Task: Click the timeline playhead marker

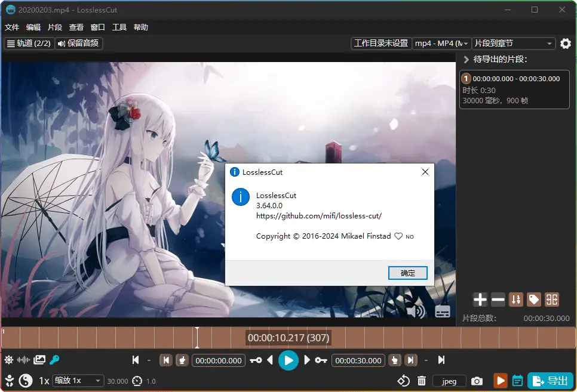Action: click(x=197, y=337)
